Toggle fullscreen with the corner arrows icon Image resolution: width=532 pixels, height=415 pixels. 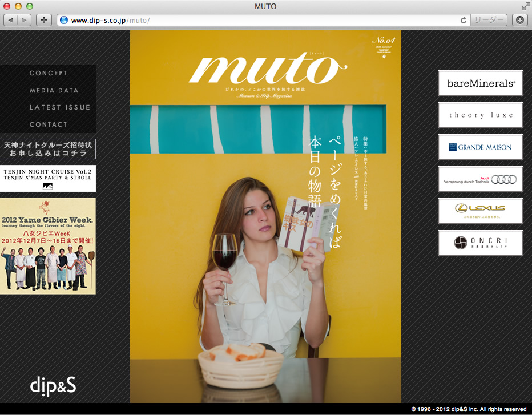point(526,6)
